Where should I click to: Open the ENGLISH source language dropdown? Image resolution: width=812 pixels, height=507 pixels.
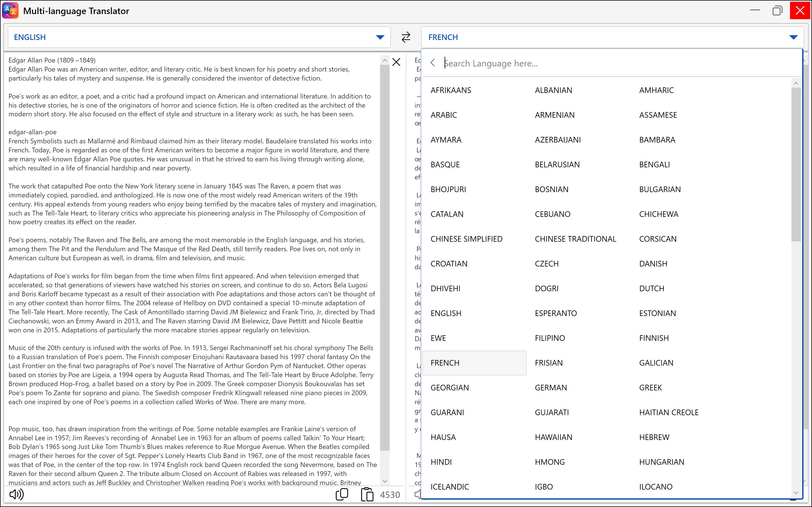click(x=380, y=37)
